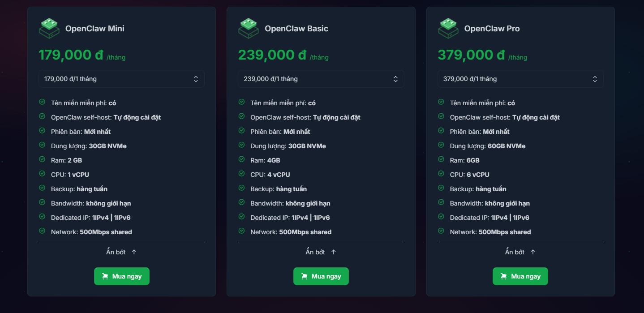This screenshot has height=313, width=644.
Task: Click the checkmark beside Pro's Dung lượng: 60GB NVMe
Action: [x=441, y=146]
